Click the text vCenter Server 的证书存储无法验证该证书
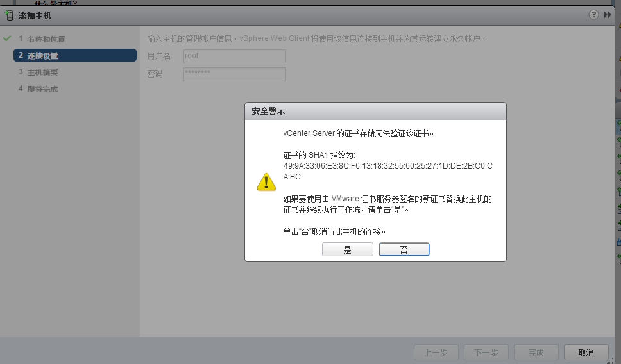The image size is (621, 364). [x=359, y=133]
